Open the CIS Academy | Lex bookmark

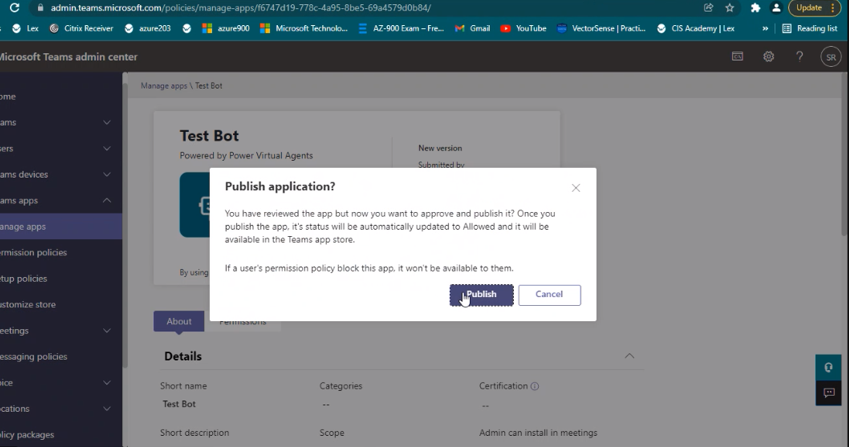tap(696, 28)
